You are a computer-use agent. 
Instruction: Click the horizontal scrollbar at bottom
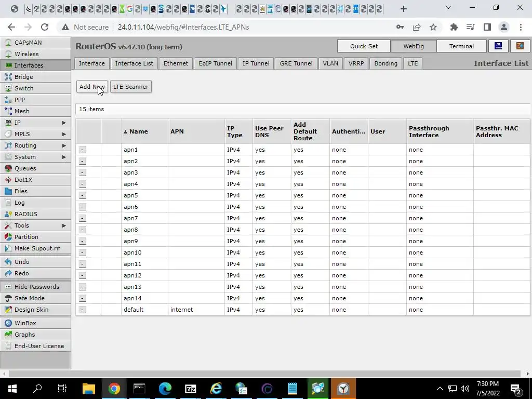[x=264, y=374]
